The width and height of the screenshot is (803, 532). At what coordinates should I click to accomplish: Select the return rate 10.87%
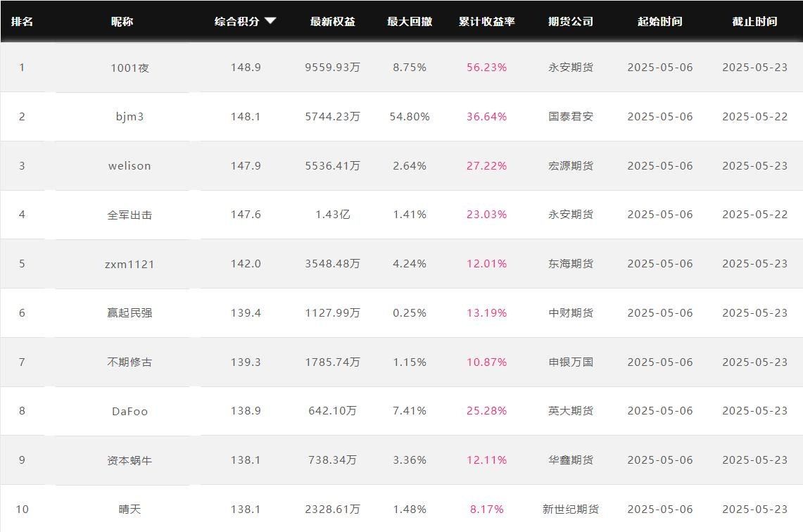(x=486, y=362)
